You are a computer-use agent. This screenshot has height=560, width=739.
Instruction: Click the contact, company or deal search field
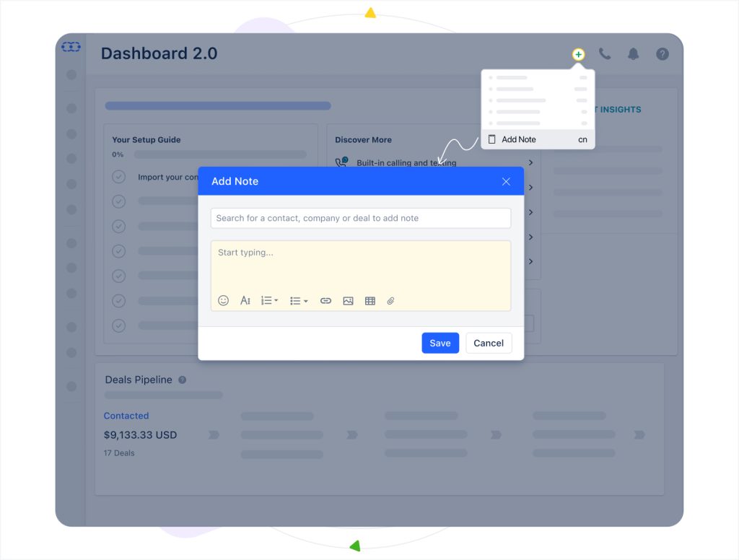(361, 218)
